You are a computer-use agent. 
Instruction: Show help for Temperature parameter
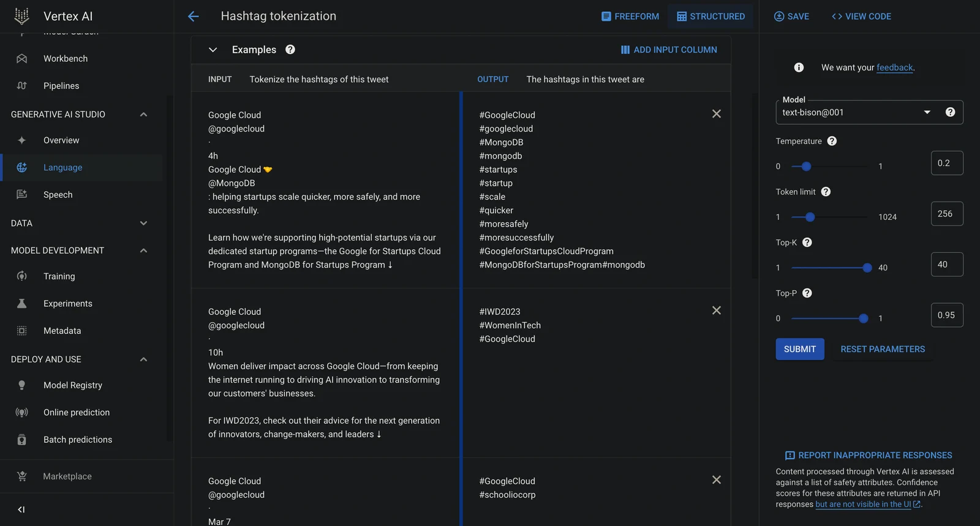pyautogui.click(x=832, y=141)
